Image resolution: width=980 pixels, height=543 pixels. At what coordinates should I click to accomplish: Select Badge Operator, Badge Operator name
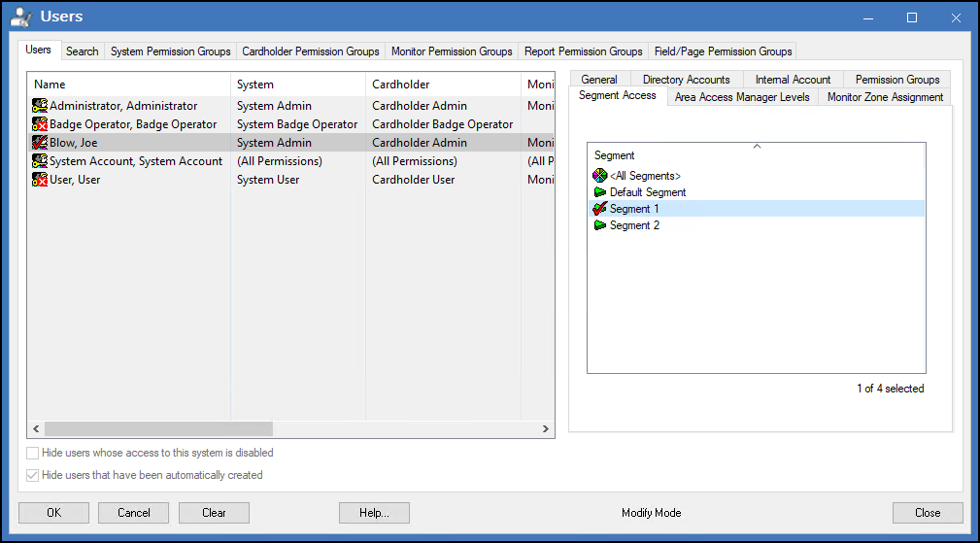pos(133,124)
